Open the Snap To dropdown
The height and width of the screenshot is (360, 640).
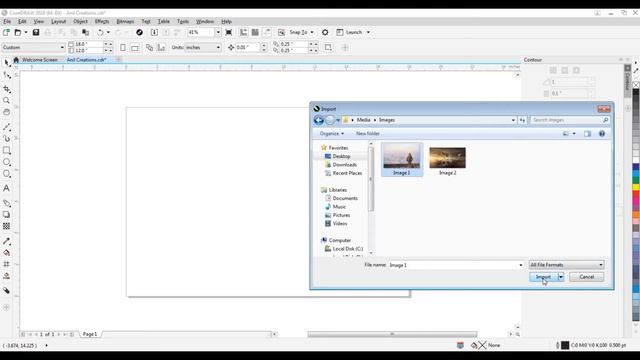[312, 32]
